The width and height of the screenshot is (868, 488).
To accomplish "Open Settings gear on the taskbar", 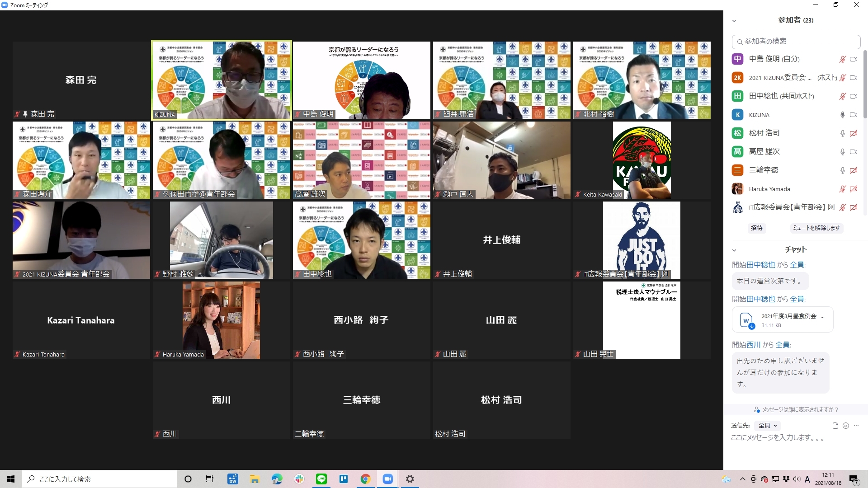I will coord(410,479).
